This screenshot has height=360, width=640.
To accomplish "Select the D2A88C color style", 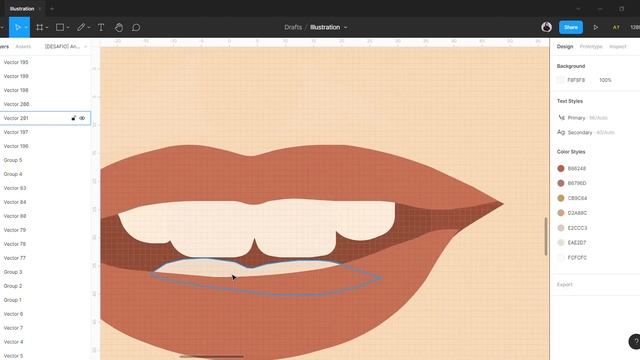I will click(x=572, y=213).
